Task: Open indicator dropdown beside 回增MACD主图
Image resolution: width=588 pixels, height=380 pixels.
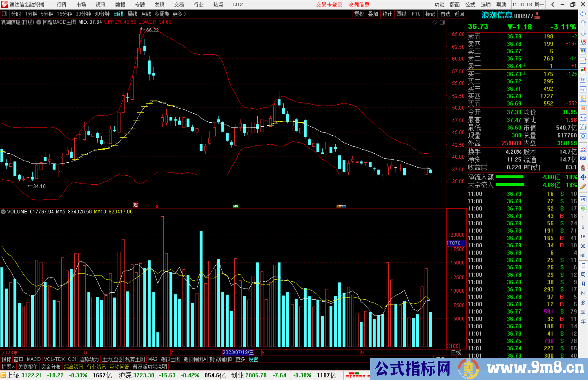Action: click(39, 22)
